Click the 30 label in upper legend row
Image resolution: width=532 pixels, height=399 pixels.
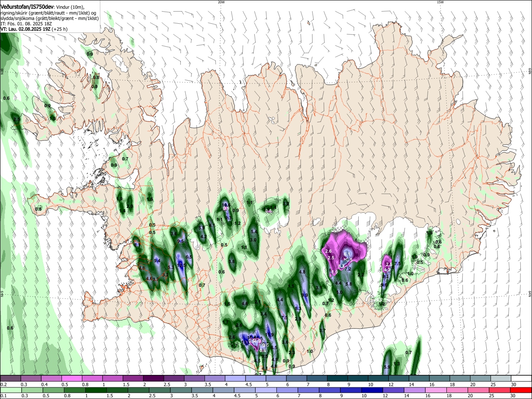513,384
